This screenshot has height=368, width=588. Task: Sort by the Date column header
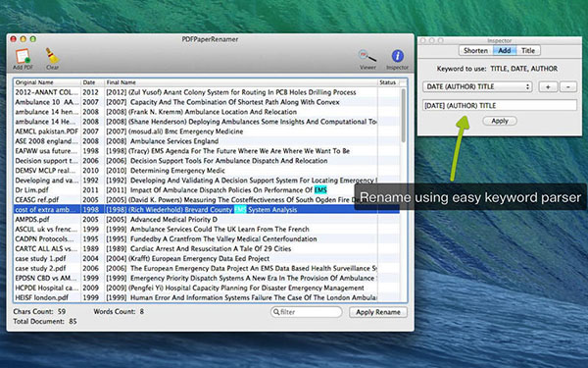tap(92, 82)
